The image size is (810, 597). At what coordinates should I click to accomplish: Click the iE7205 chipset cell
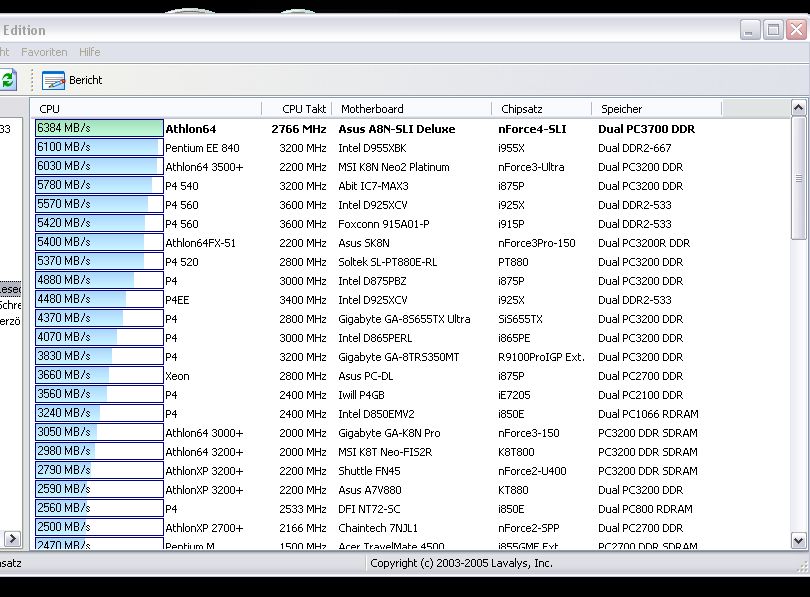[x=514, y=395]
